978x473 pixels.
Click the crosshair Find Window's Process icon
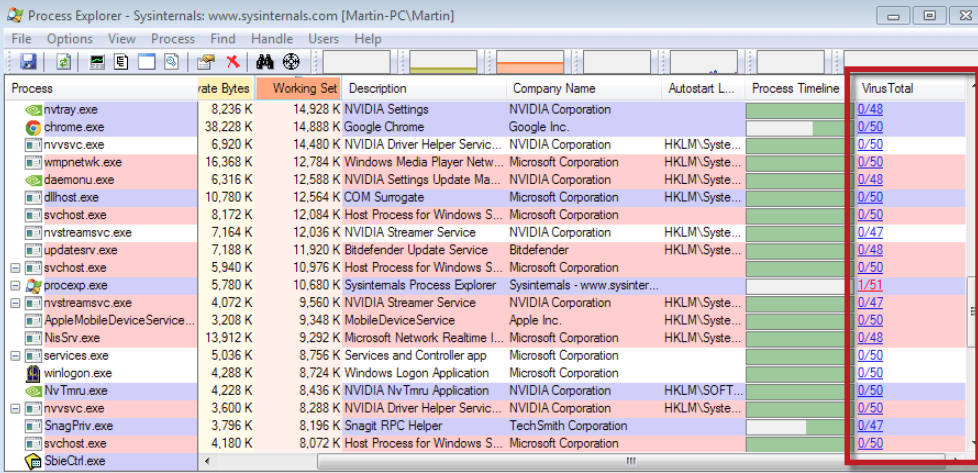291,61
